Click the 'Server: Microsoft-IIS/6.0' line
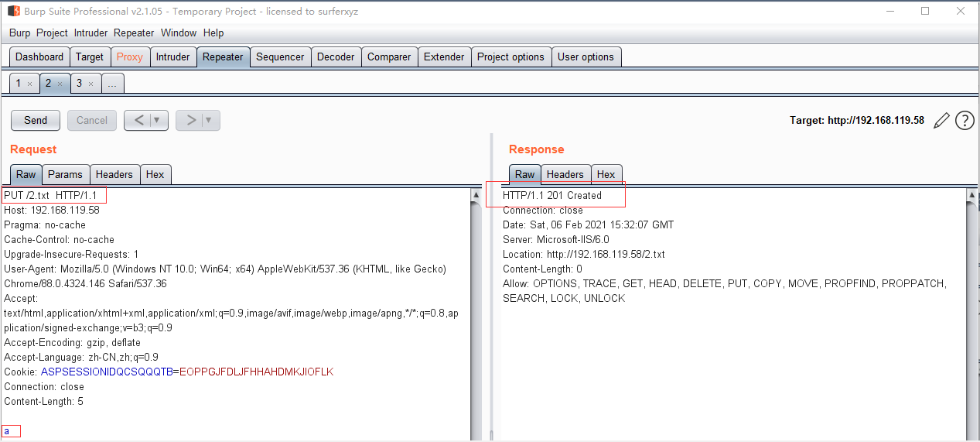This screenshot has height=442, width=980. 556,239
